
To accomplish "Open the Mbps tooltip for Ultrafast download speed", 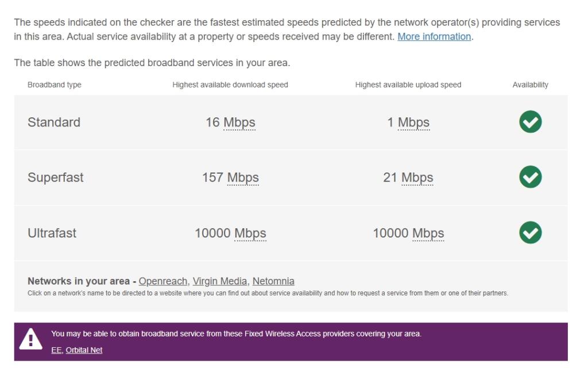I will (251, 233).
